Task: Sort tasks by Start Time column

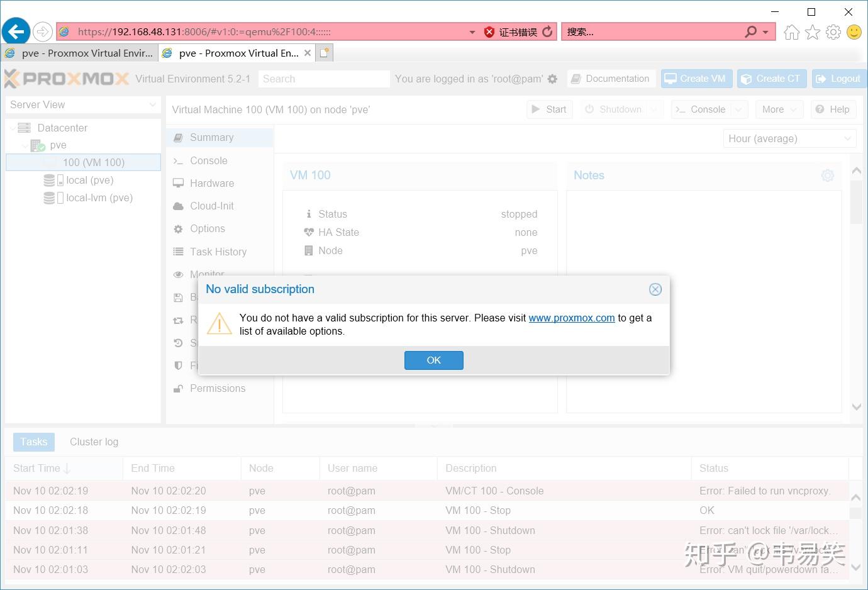Action: (x=64, y=469)
